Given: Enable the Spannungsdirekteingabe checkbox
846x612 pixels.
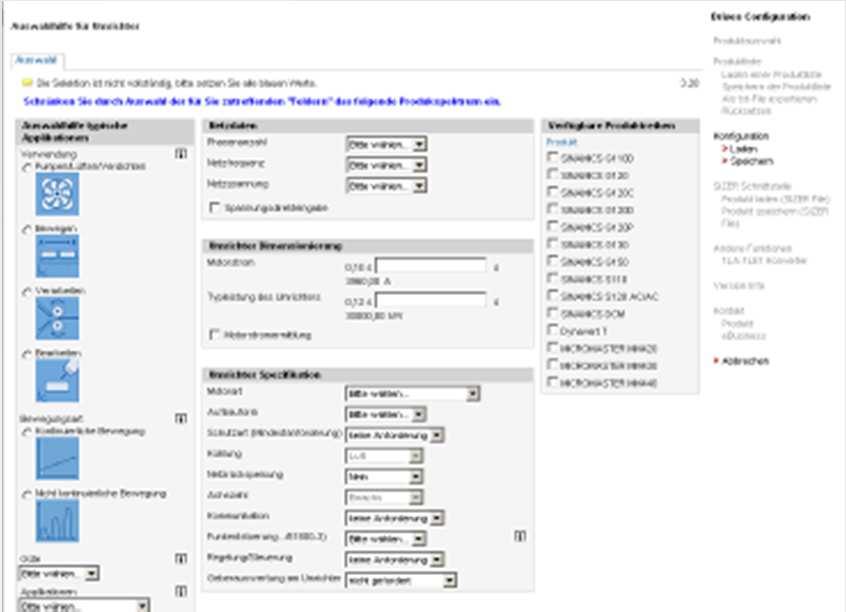Looking at the screenshot, I should coord(215,207).
